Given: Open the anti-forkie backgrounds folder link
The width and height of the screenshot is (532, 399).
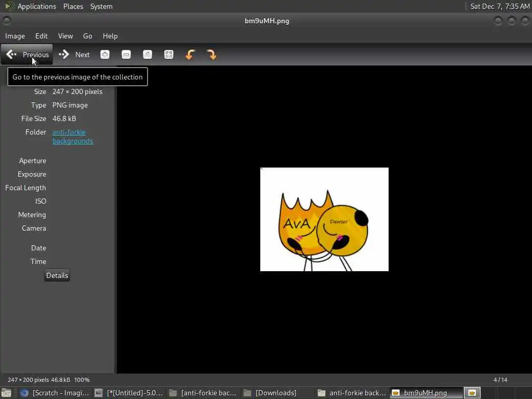Looking at the screenshot, I should (x=72, y=137).
